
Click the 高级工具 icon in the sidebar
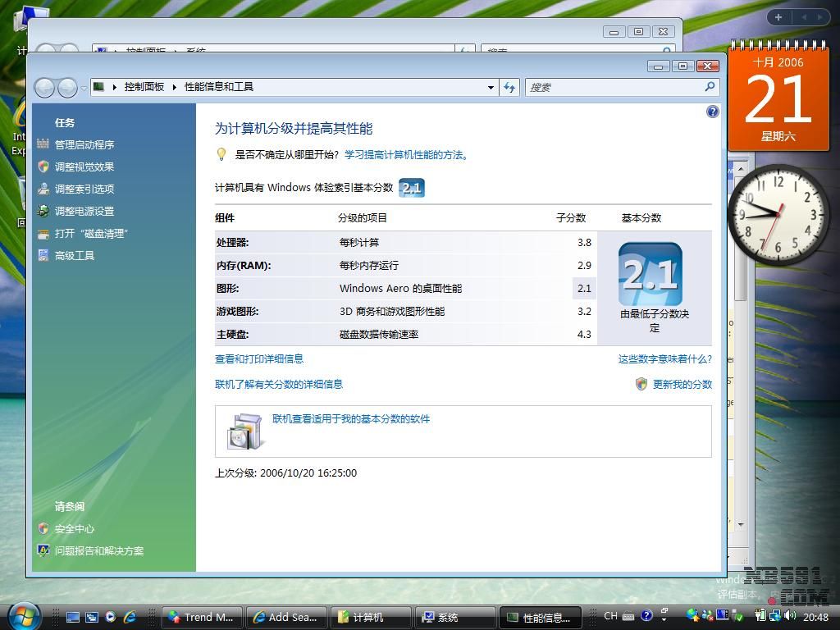[x=43, y=255]
